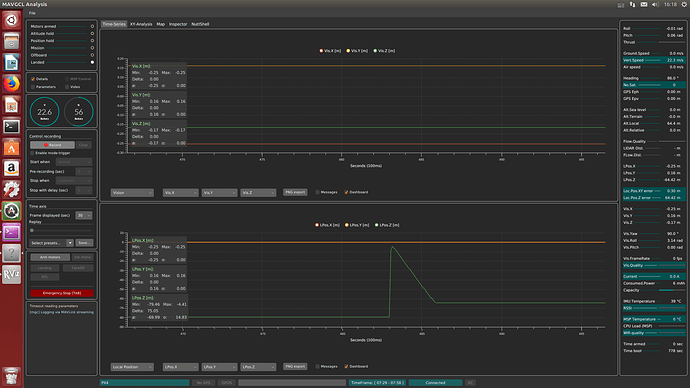The image size is (690, 388).
Task: Launch LibreOffice Impress from the dock
Action: [11, 105]
